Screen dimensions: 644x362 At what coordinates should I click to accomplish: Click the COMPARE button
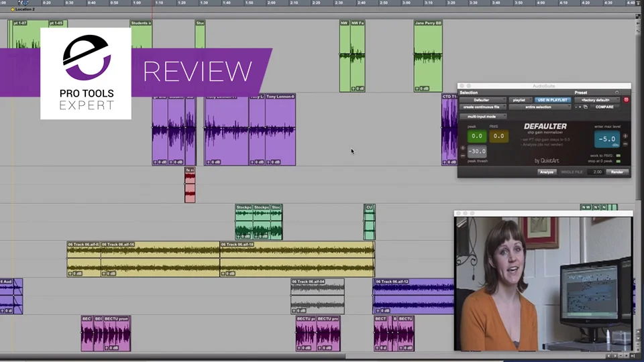tap(604, 107)
